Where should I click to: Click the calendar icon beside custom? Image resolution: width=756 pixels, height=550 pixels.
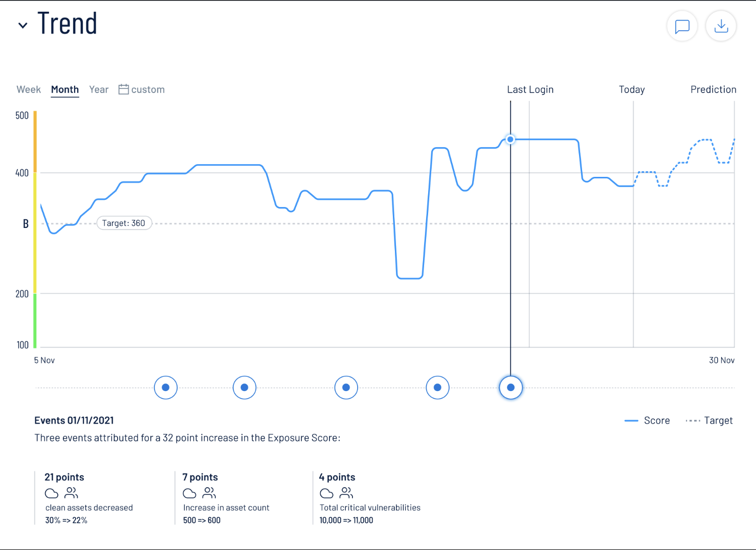[x=123, y=89]
